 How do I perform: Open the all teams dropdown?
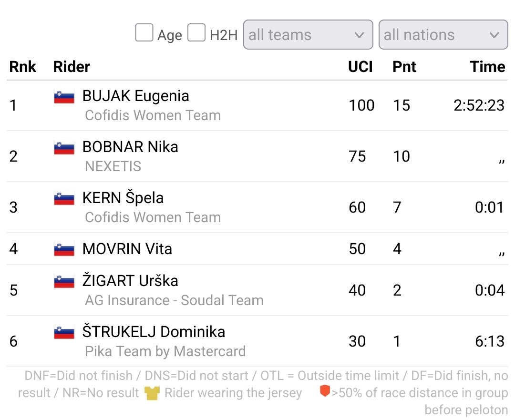coord(308,34)
